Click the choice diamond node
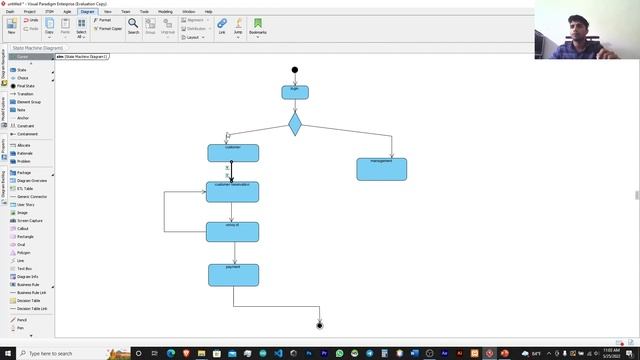Screen dimensions: 640x360 click(x=295, y=124)
